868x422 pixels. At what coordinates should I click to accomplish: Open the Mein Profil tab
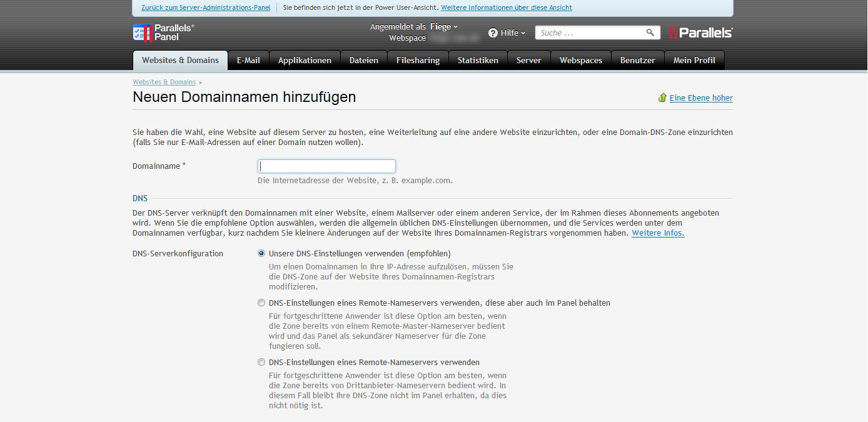pyautogui.click(x=694, y=60)
